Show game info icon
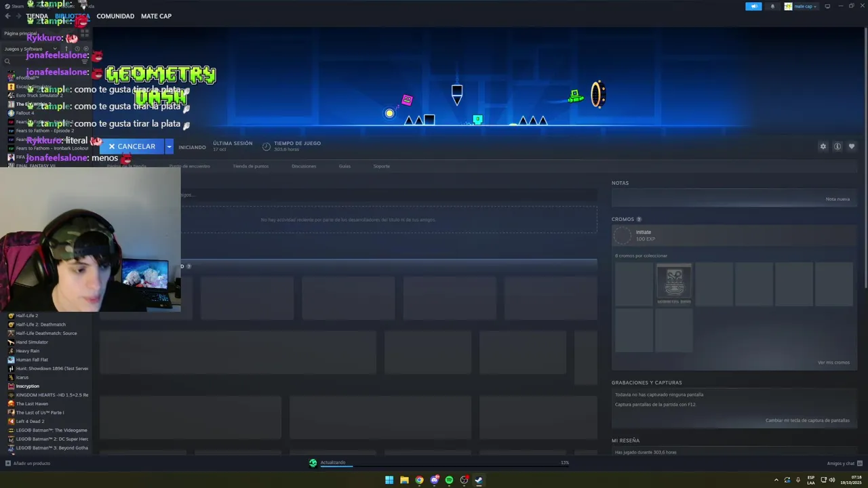The width and height of the screenshot is (868, 488). 837,146
